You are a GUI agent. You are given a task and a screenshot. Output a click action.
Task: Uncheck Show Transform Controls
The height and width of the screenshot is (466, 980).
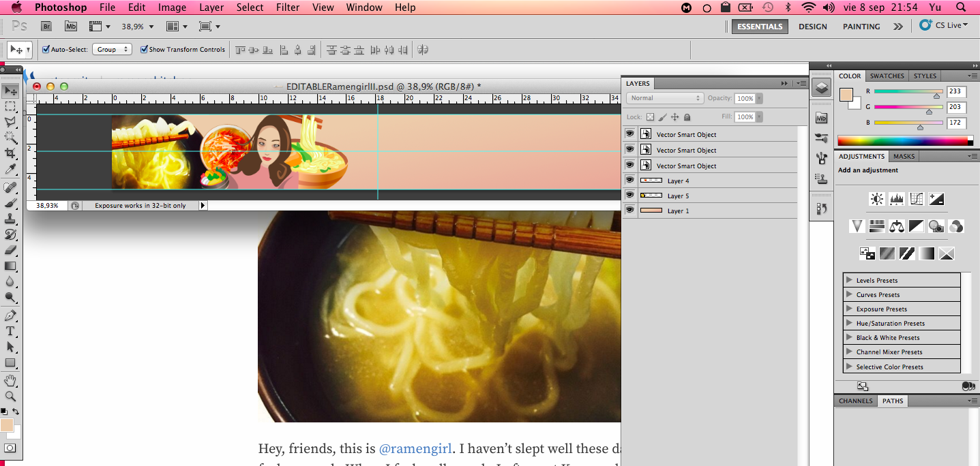pyautogui.click(x=145, y=50)
